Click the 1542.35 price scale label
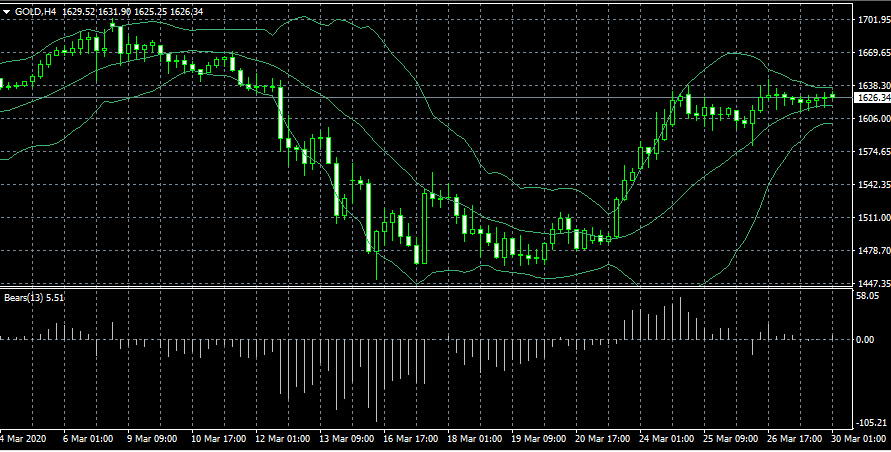The image size is (891, 452). point(873,185)
